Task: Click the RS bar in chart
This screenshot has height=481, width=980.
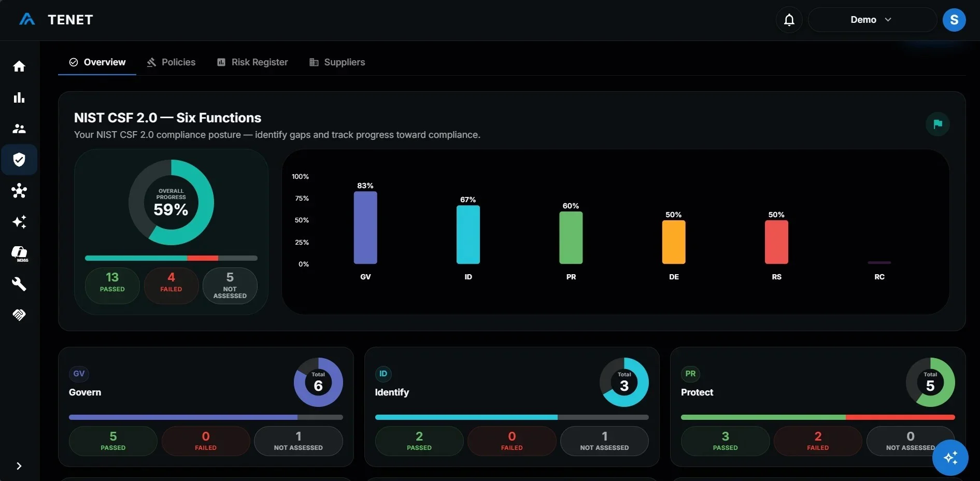Action: 776,242
